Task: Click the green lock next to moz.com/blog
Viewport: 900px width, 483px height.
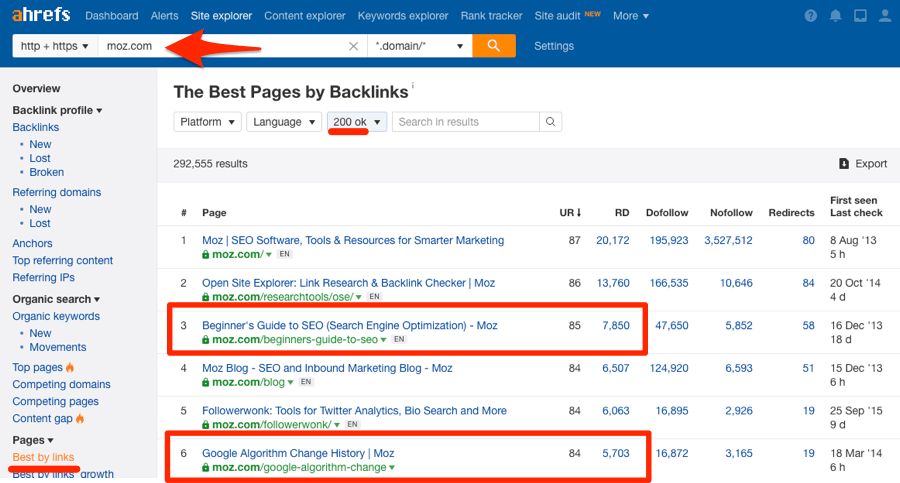Action: click(205, 382)
